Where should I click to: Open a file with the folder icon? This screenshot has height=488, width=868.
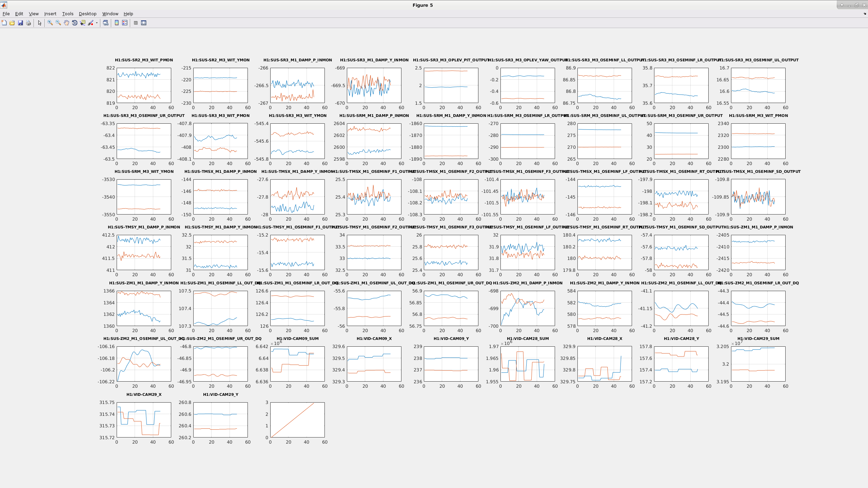12,23
